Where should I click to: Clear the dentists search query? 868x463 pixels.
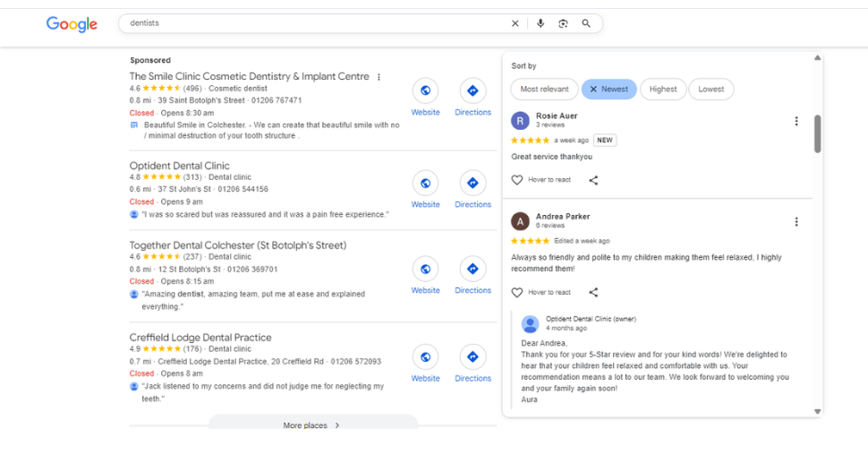[515, 23]
